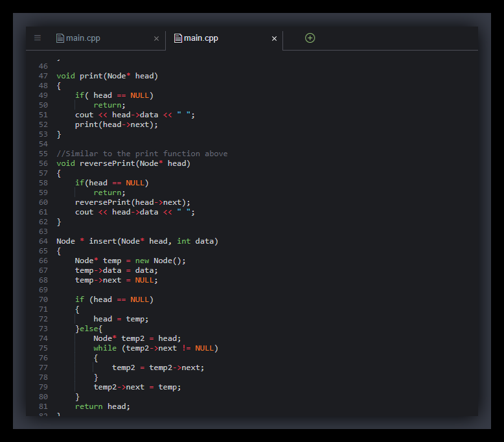Click the 'return head;' statement

click(102, 406)
